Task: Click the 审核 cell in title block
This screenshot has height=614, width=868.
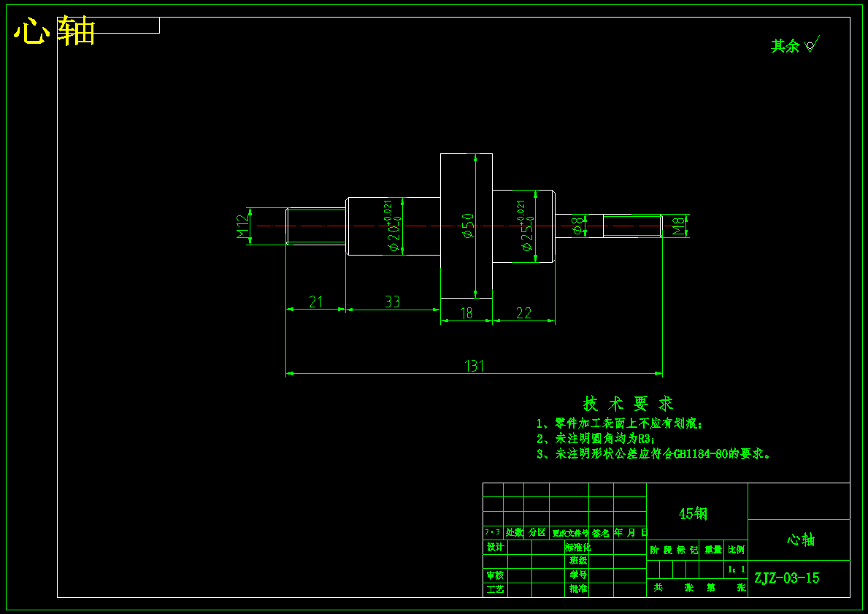Action: [x=495, y=576]
